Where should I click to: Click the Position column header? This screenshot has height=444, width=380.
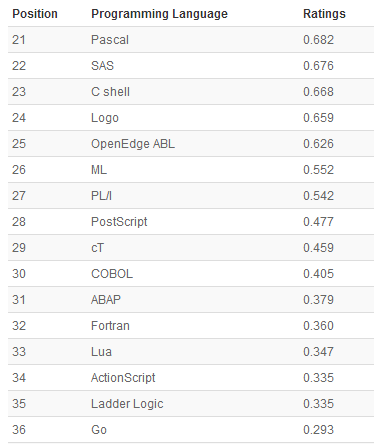[35, 14]
